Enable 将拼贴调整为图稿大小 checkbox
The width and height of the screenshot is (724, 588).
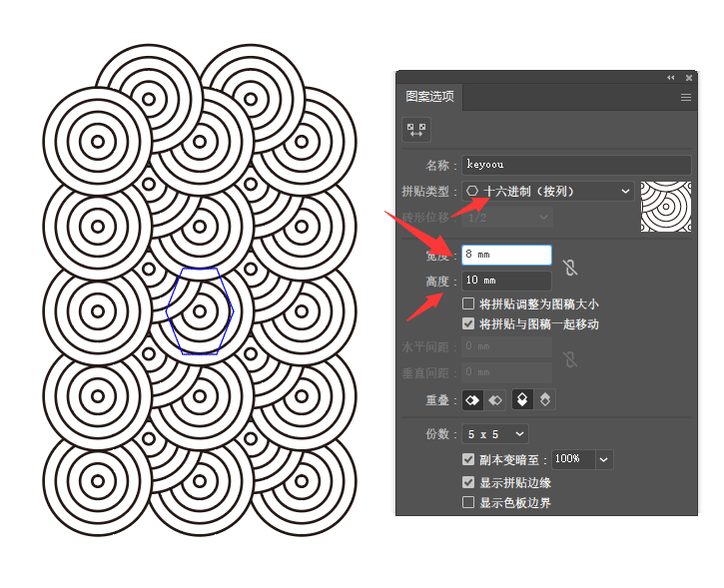[468, 304]
